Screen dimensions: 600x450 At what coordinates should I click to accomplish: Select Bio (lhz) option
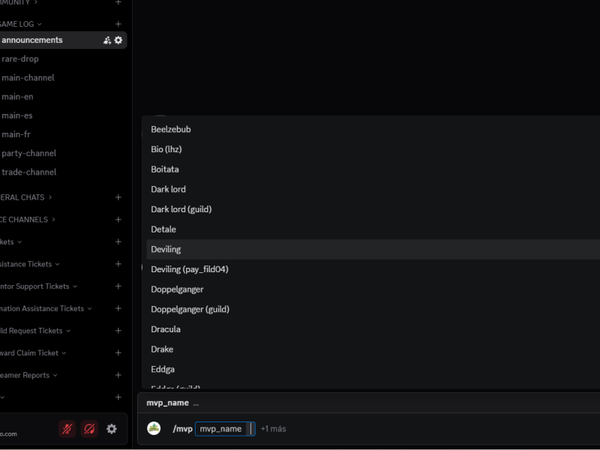373,149
